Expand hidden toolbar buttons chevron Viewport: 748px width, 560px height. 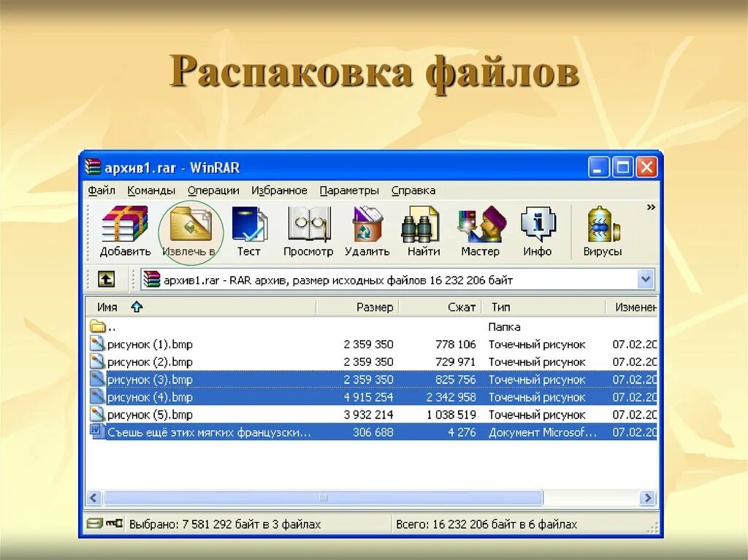tap(651, 207)
